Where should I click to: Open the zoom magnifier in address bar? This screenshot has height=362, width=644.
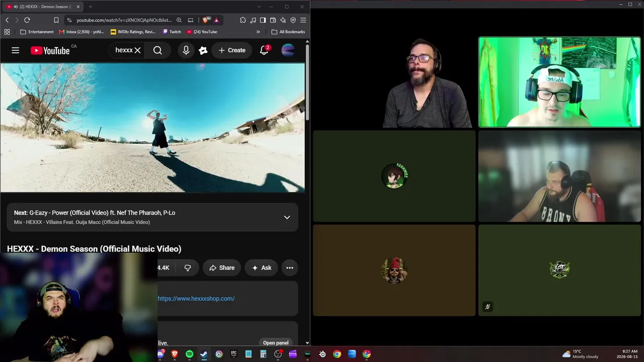pyautogui.click(x=179, y=20)
